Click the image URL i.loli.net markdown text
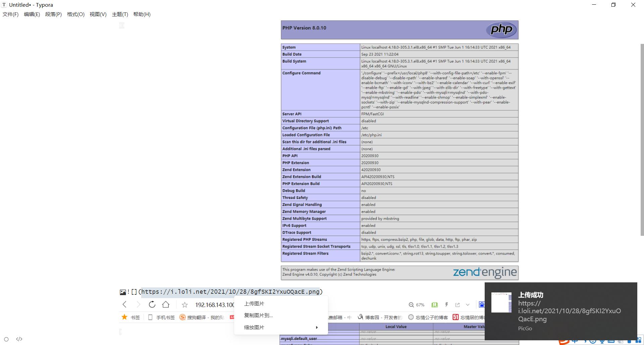 click(230, 292)
